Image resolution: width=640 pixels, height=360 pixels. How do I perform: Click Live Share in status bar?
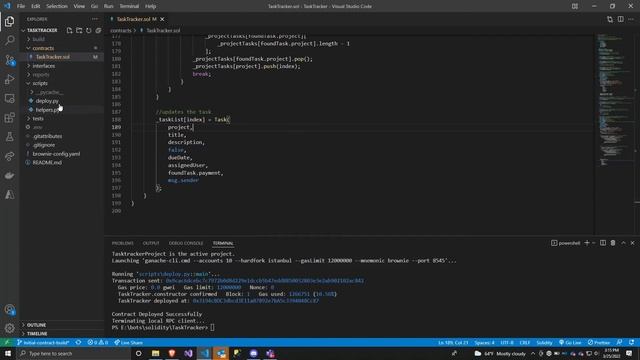[x=129, y=342]
